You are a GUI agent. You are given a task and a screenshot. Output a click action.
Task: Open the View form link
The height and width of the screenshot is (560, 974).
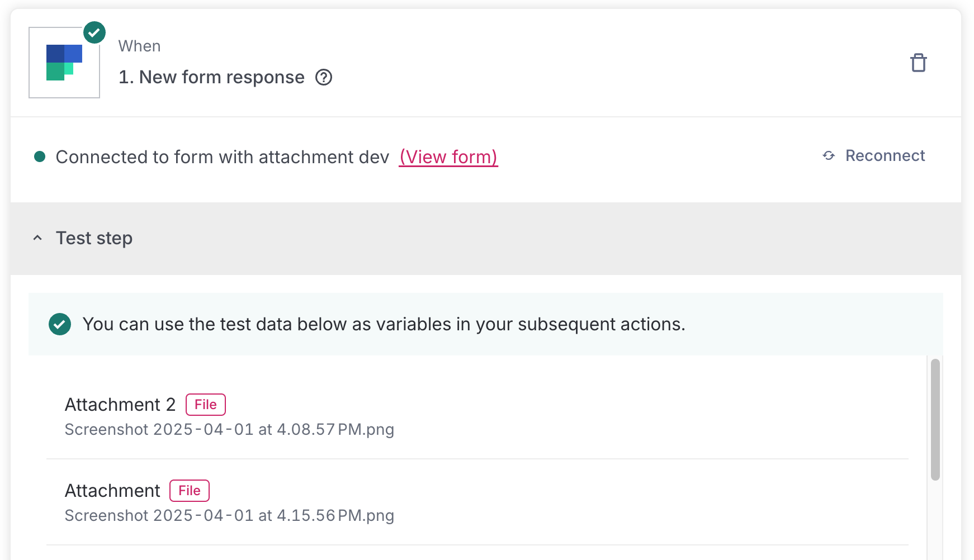tap(448, 157)
